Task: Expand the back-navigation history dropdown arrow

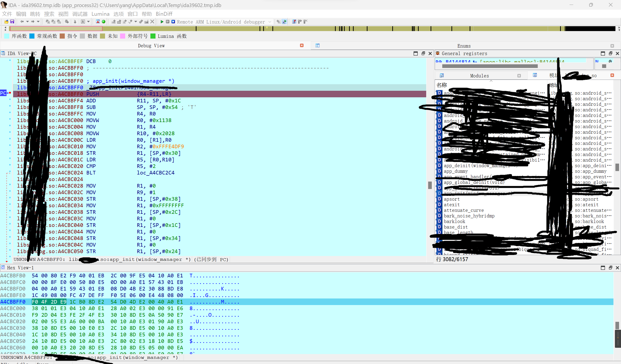Action: (x=27, y=22)
